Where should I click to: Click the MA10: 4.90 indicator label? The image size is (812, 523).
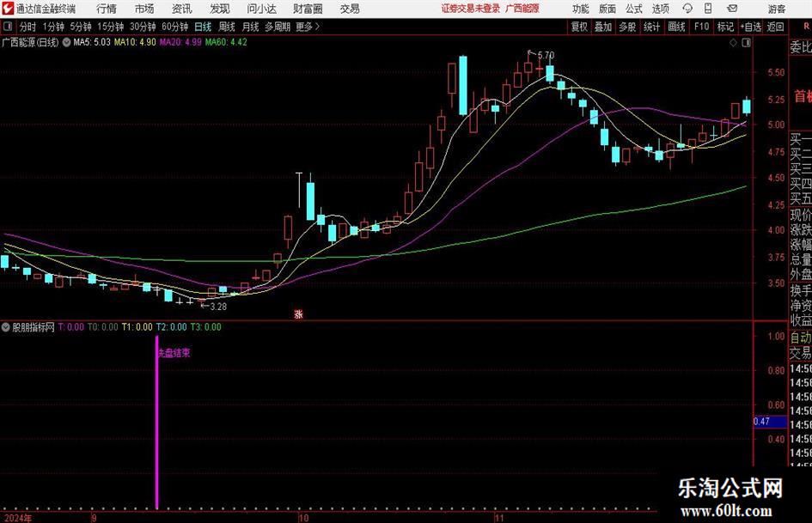135,42
